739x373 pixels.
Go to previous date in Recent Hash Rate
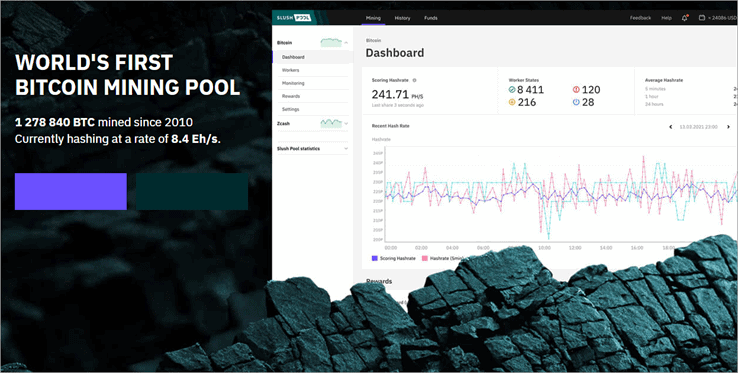click(x=671, y=127)
